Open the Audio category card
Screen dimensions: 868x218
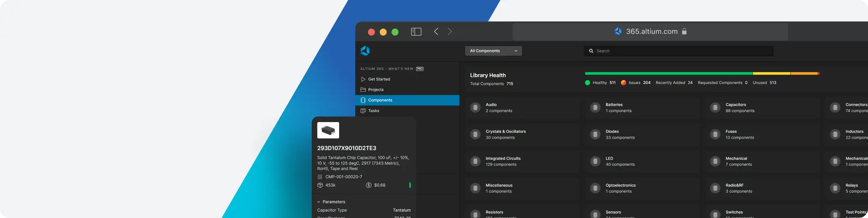pyautogui.click(x=522, y=108)
